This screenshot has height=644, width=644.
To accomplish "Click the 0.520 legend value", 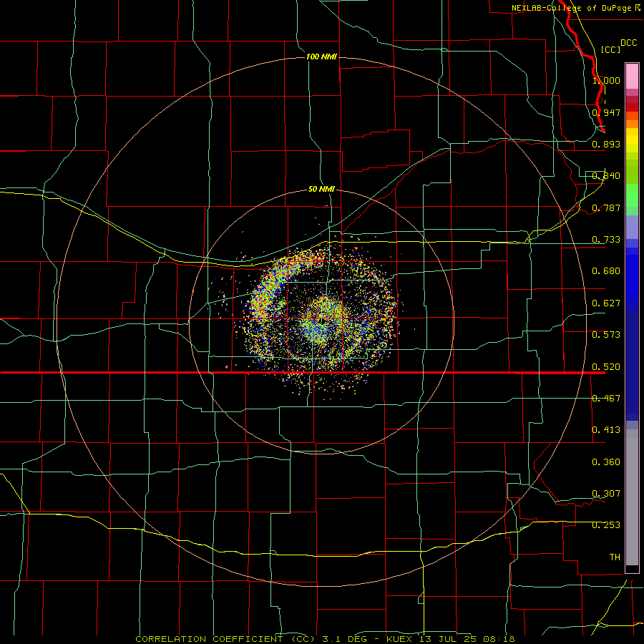I will [606, 367].
